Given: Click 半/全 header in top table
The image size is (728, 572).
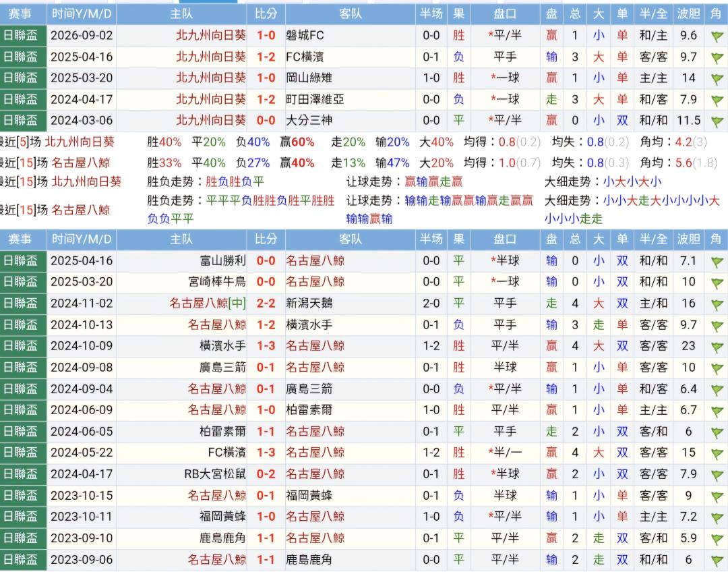Looking at the screenshot, I should [653, 14].
